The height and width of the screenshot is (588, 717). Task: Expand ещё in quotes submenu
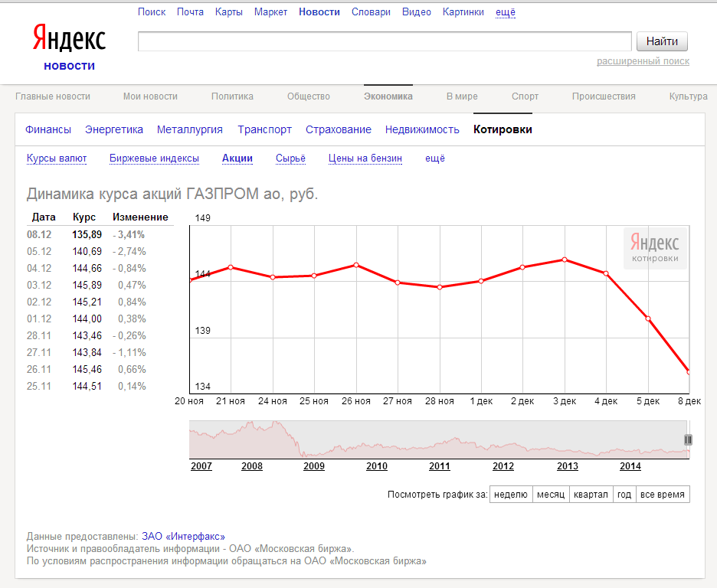pyautogui.click(x=435, y=158)
